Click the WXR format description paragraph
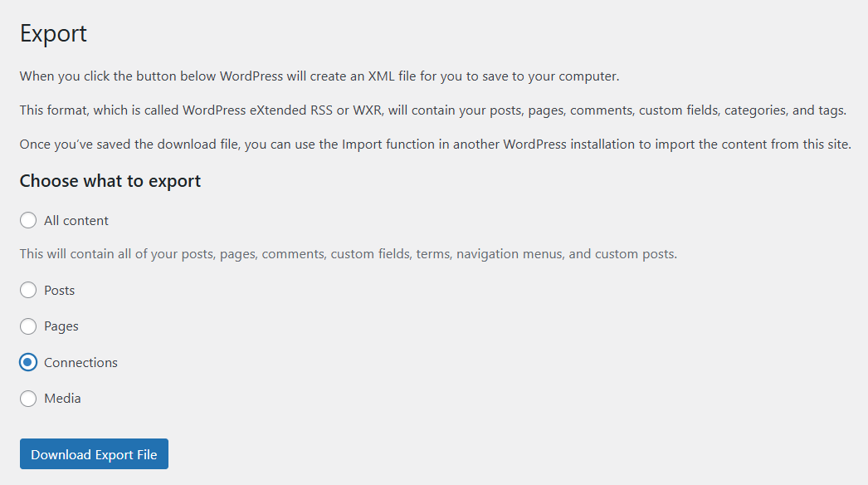Screen dimensions: 868x485 [x=432, y=110]
